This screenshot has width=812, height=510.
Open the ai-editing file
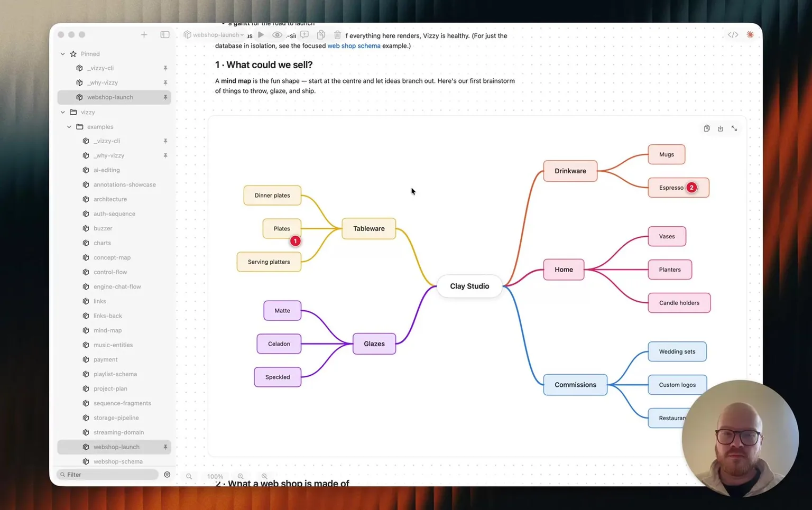(107, 170)
